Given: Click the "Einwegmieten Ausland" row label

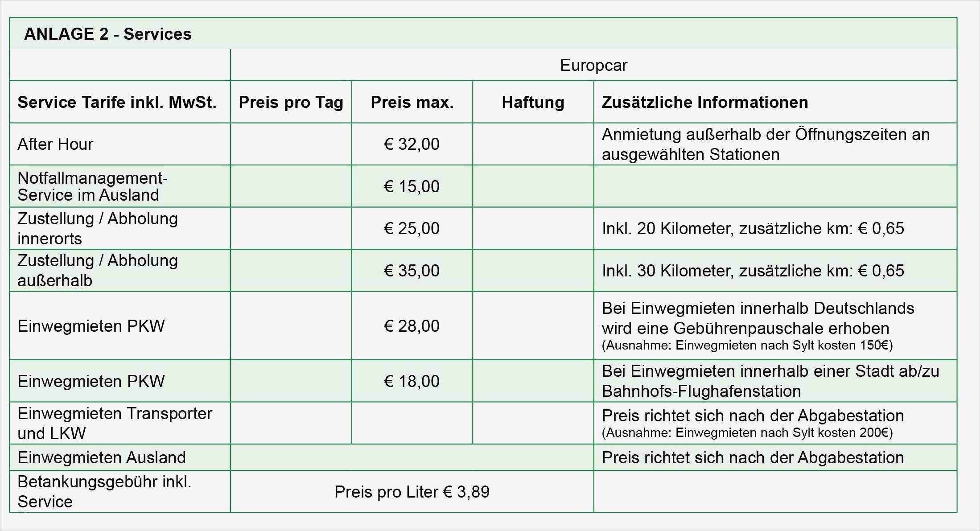Looking at the screenshot, I should (101, 457).
